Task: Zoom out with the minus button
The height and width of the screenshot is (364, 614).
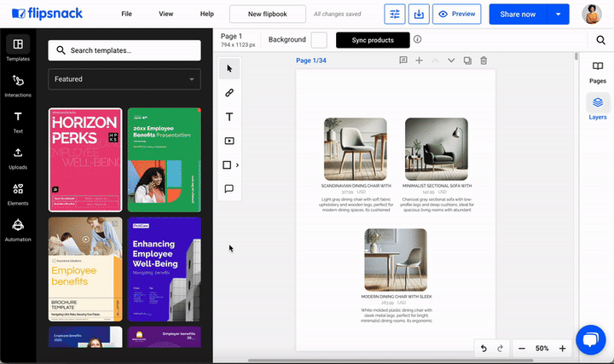Action: 522,349
